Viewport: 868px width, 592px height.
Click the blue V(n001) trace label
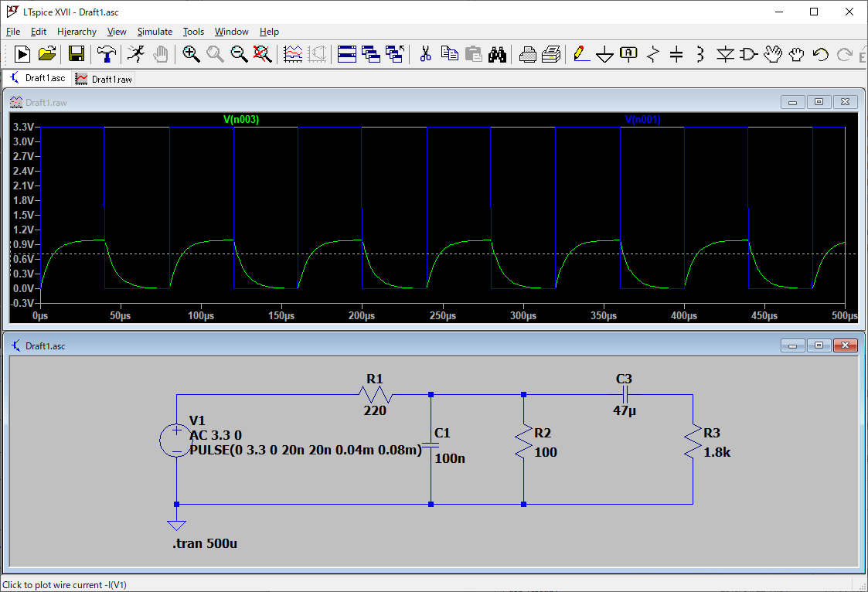point(642,120)
